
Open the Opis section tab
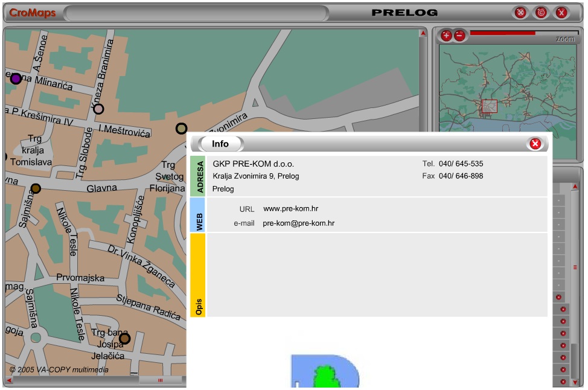(198, 275)
